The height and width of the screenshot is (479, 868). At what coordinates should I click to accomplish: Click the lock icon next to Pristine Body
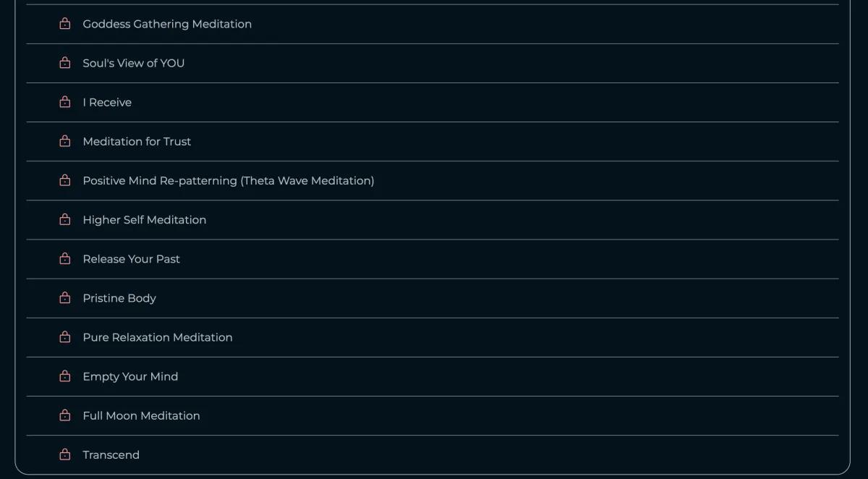click(65, 297)
